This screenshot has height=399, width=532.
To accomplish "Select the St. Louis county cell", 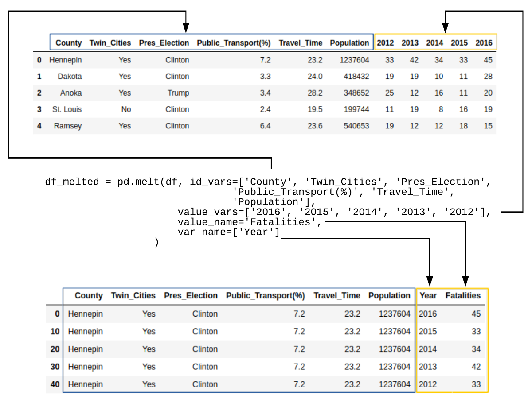I will pos(67,109).
